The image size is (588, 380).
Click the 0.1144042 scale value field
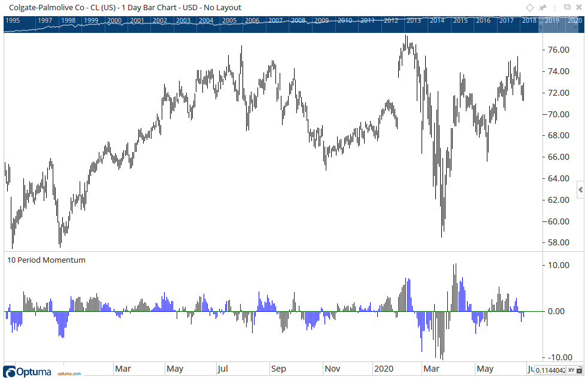(x=550, y=370)
